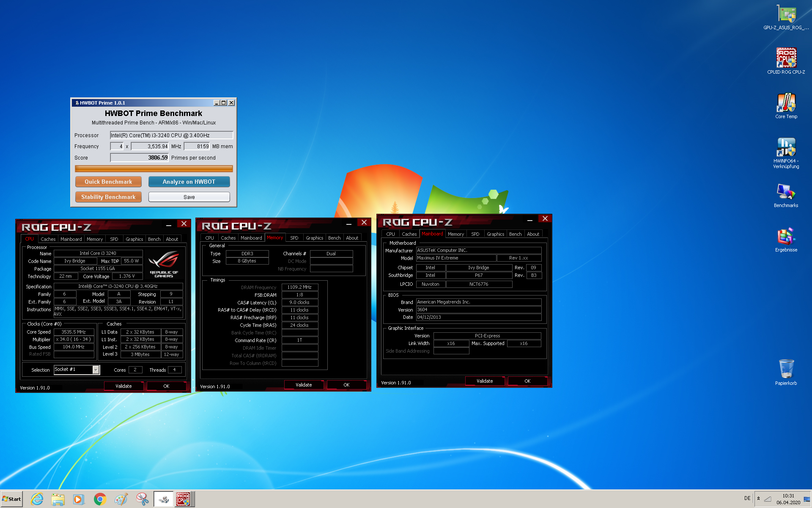Screen dimensions: 812x508
Task: Open the taskbar clock and date
Action: click(788, 499)
